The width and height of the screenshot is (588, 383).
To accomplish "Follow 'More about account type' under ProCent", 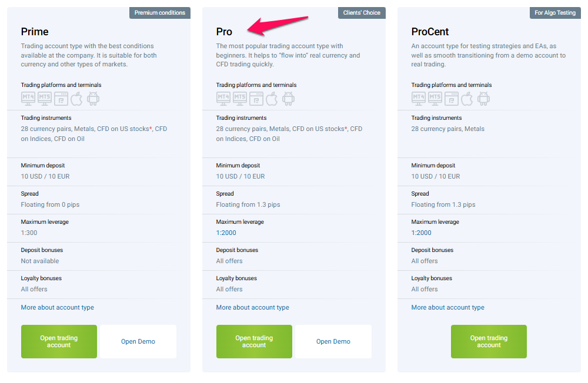I will (448, 307).
